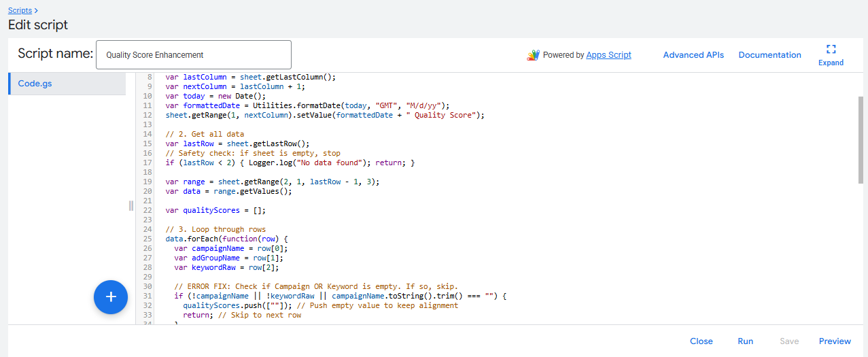Click the Scripts breadcrumb link
Viewport: 868px width, 357px height.
(20, 10)
